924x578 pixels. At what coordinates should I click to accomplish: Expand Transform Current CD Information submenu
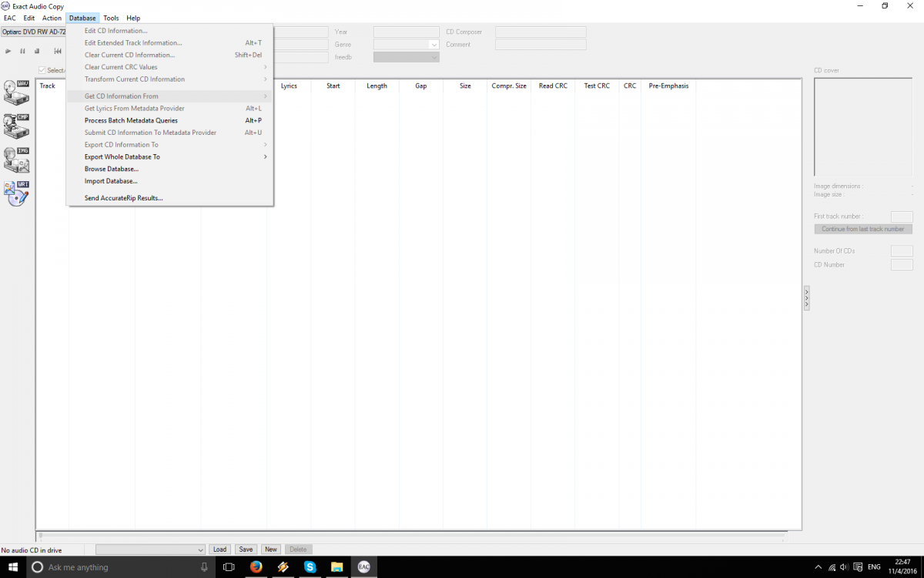pos(169,79)
